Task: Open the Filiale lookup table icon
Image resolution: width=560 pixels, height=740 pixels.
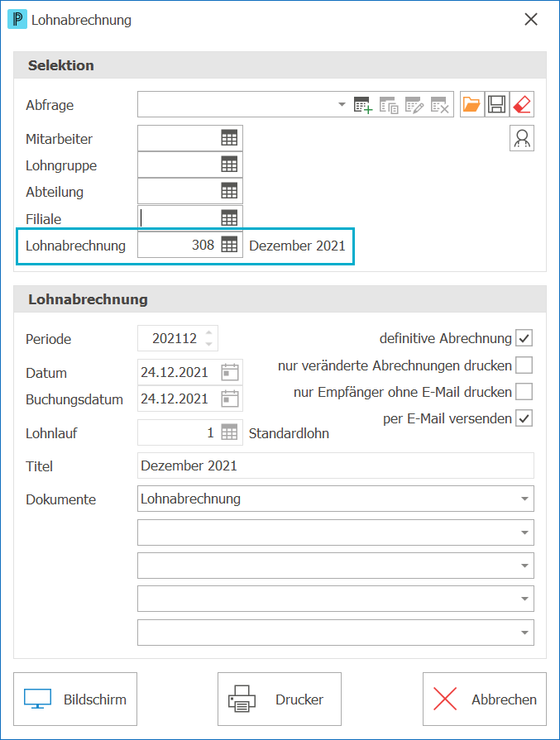Action: [x=229, y=218]
